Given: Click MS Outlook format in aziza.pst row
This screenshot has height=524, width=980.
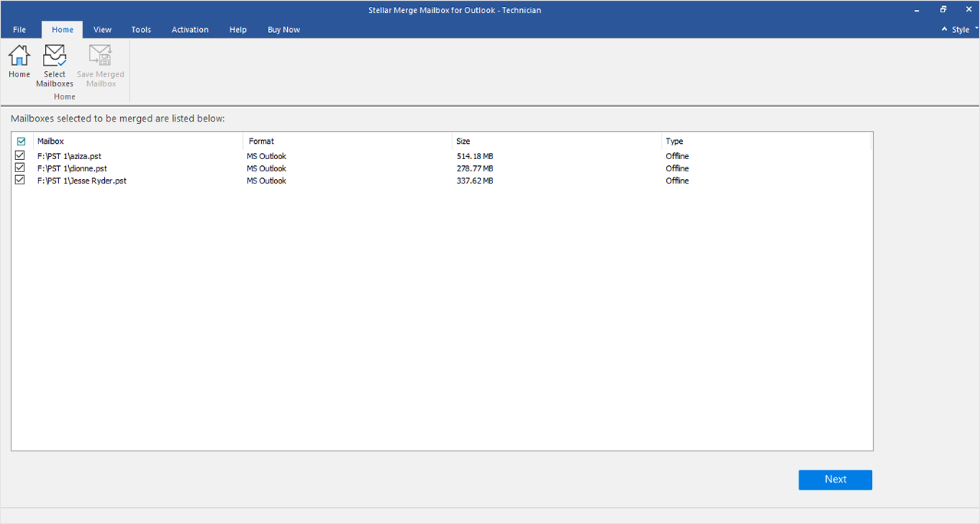Looking at the screenshot, I should tap(266, 156).
